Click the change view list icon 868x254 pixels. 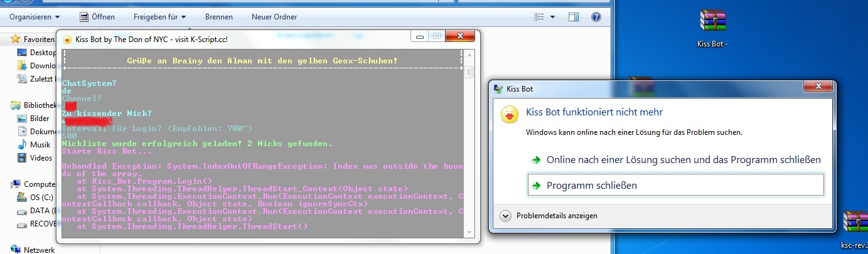pos(538,17)
